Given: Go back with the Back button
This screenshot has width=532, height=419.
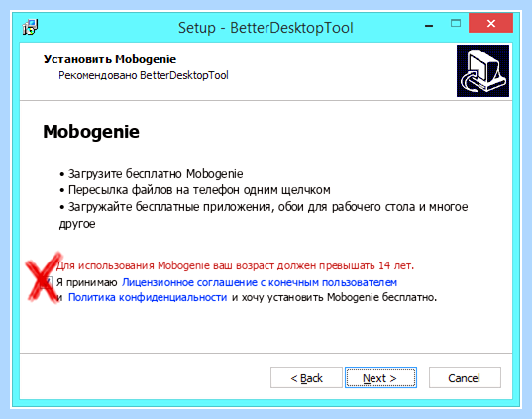Looking at the screenshot, I should 306,378.
